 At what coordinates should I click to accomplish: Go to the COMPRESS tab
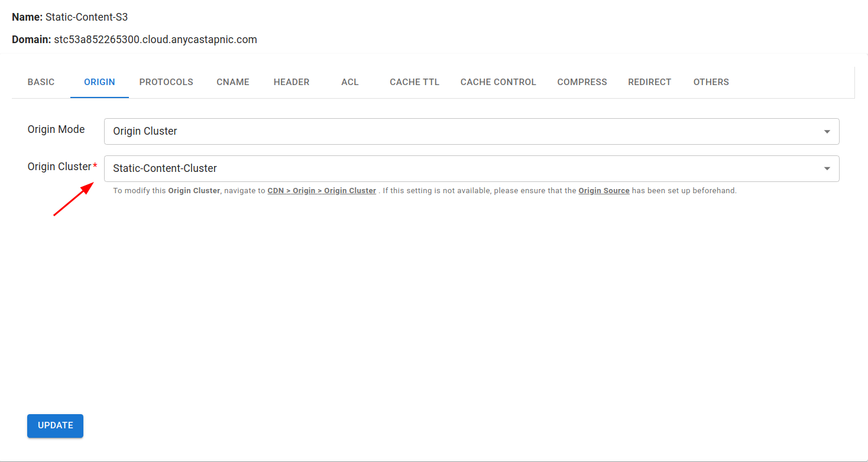[582, 82]
